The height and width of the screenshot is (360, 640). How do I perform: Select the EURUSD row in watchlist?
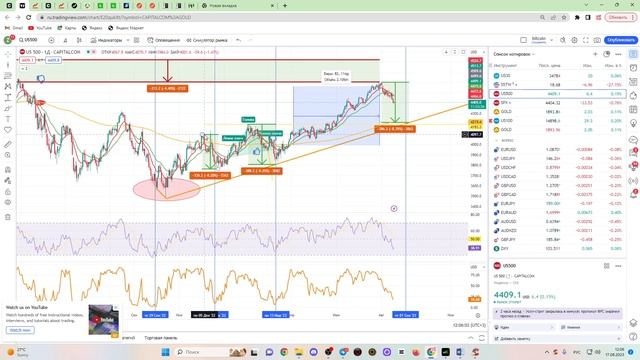(558, 149)
